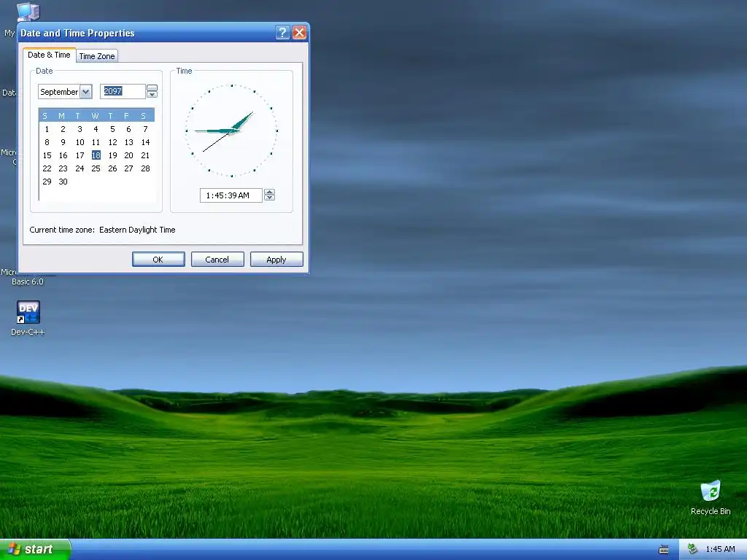Click the My Computer desktop icon
This screenshot has height=560, width=747.
click(28, 12)
